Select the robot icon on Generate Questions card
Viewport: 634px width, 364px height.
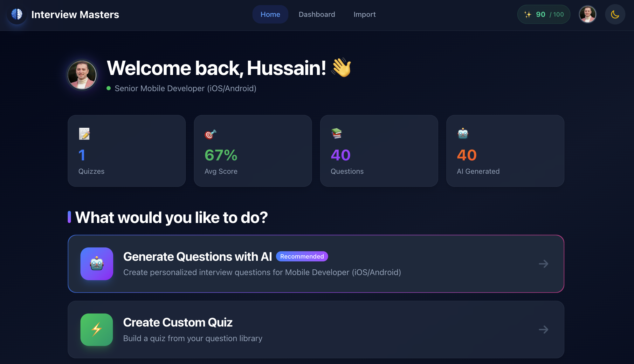pos(97,264)
